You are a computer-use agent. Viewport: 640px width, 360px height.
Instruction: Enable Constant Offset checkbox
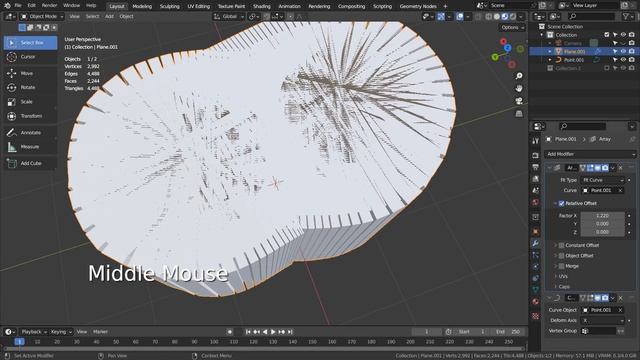click(561, 245)
